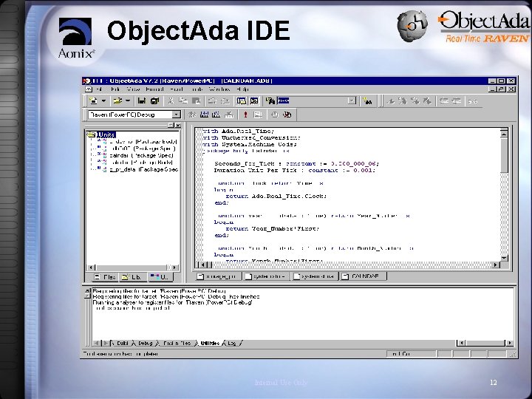Open the Window menu
Image resolution: width=532 pixels, height=399 pixels.
219,89
